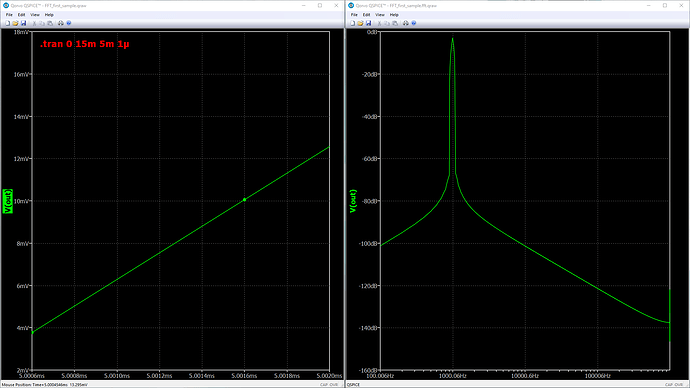690x388 pixels.
Task: Print the left waveform plot
Action: pyautogui.click(x=61, y=23)
